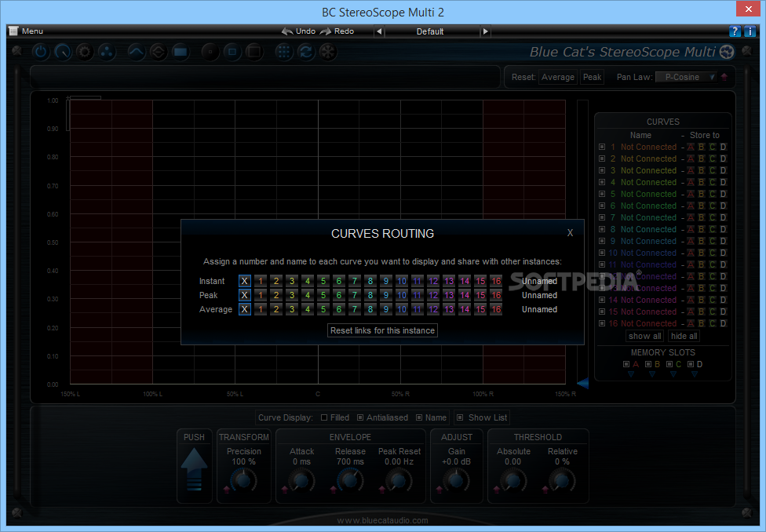Toggle visibility checkbox of curve 1
This screenshot has height=532, width=766.
(602, 147)
